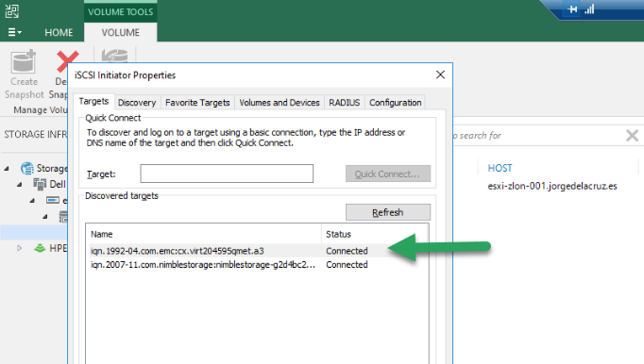Screen dimensions: 644x364
Task: Go to the Configuration tab
Action: coord(395,103)
